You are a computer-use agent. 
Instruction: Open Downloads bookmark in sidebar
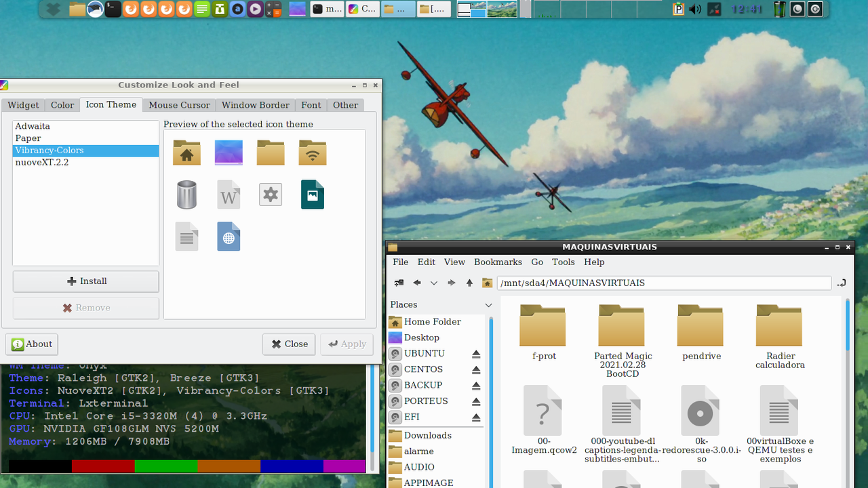point(436,435)
